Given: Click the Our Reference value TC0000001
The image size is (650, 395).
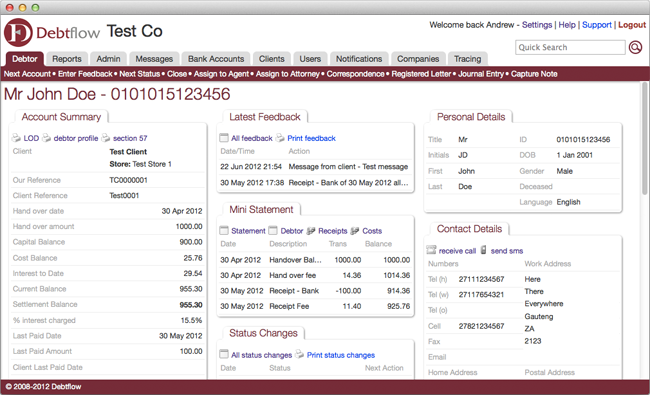Looking at the screenshot, I should [x=128, y=180].
